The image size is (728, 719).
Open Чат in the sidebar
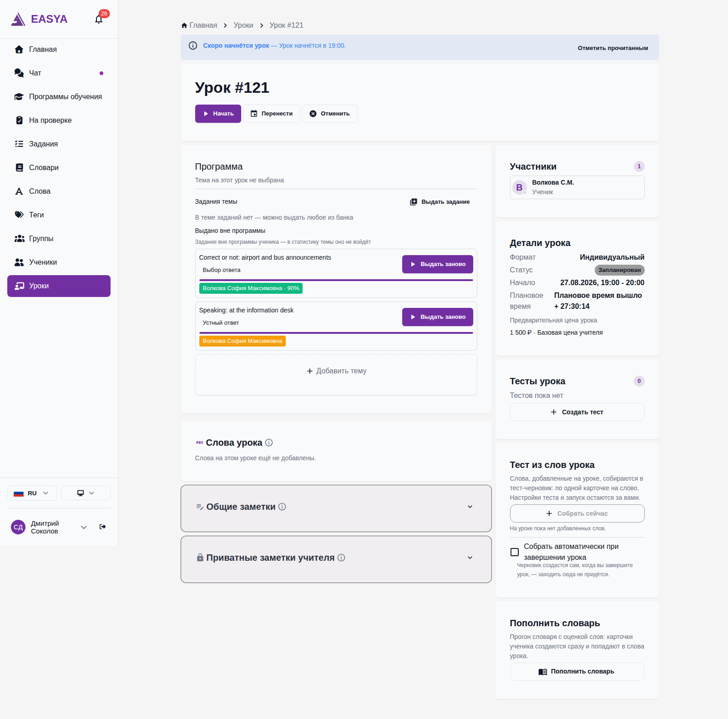[59, 73]
